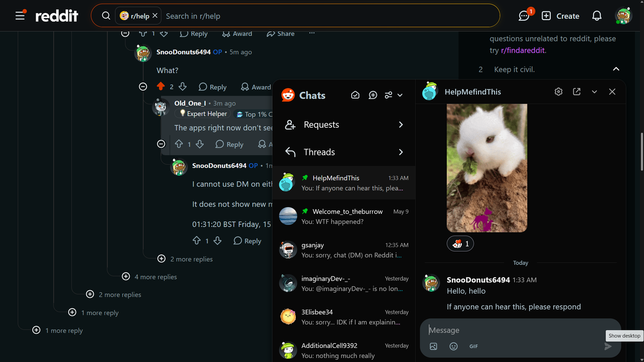Screen dimensions: 644x362
Task: Open the hamburger navigation menu
Action: click(x=20, y=16)
